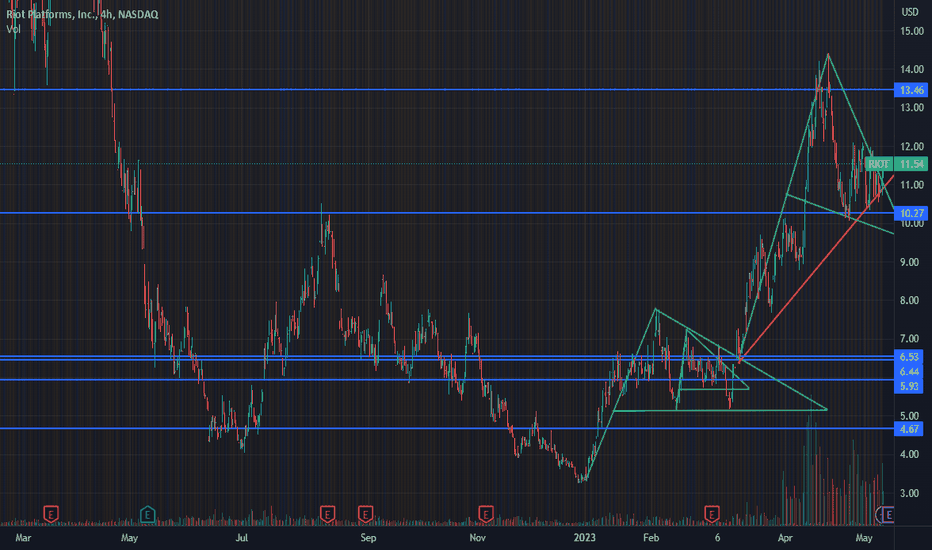This screenshot has width=932, height=550.
Task: Select the 6.44 blue price level tag
Action: 909,372
